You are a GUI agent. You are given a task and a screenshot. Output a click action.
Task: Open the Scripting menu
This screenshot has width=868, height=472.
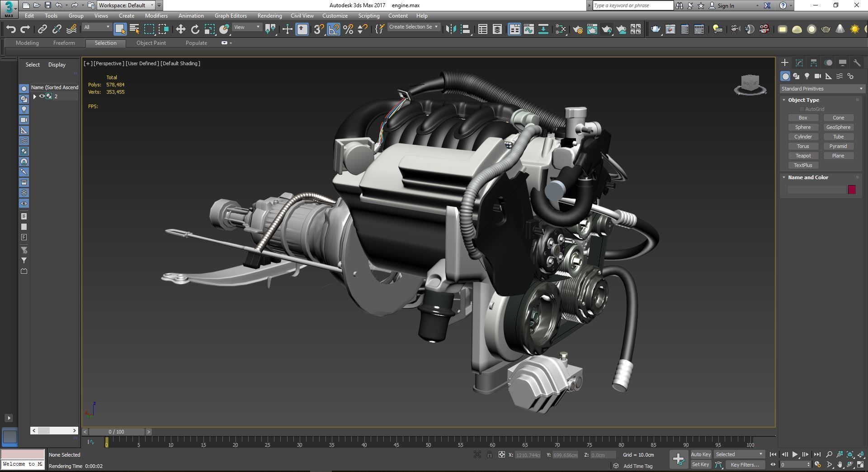tap(369, 16)
